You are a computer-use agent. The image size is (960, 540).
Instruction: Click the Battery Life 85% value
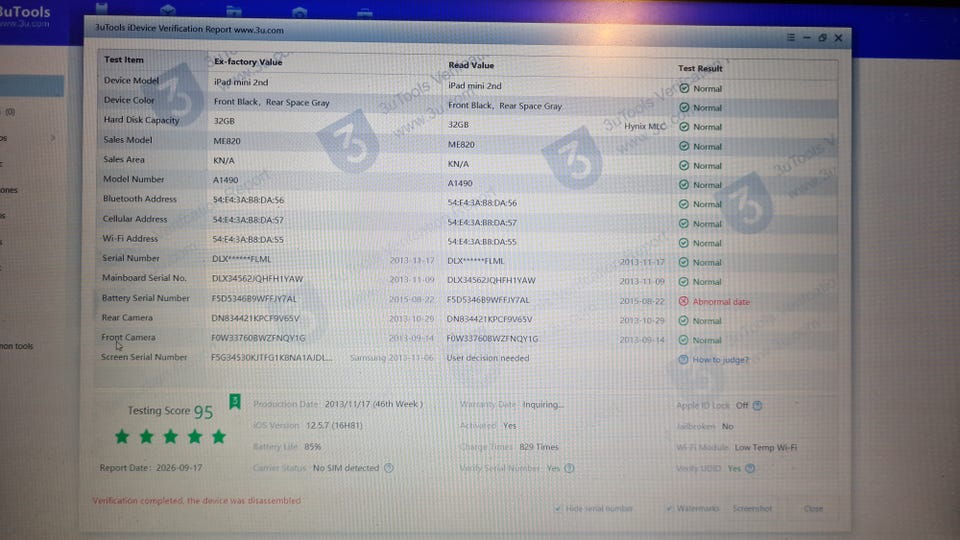pos(312,447)
